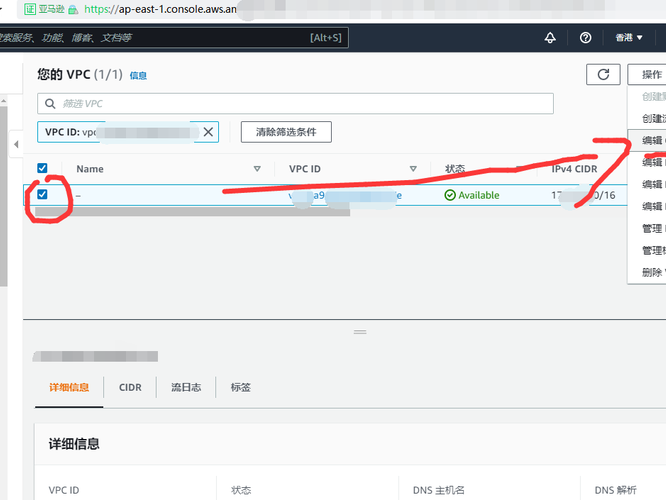Uncheck the selected VPC row checkbox
The image size is (666, 500).
click(x=42, y=195)
